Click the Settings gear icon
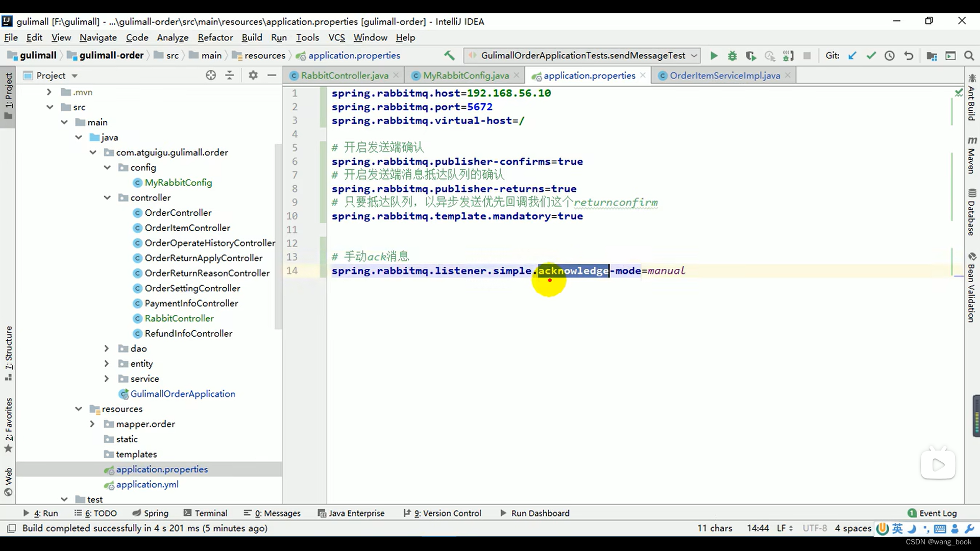 click(x=253, y=76)
